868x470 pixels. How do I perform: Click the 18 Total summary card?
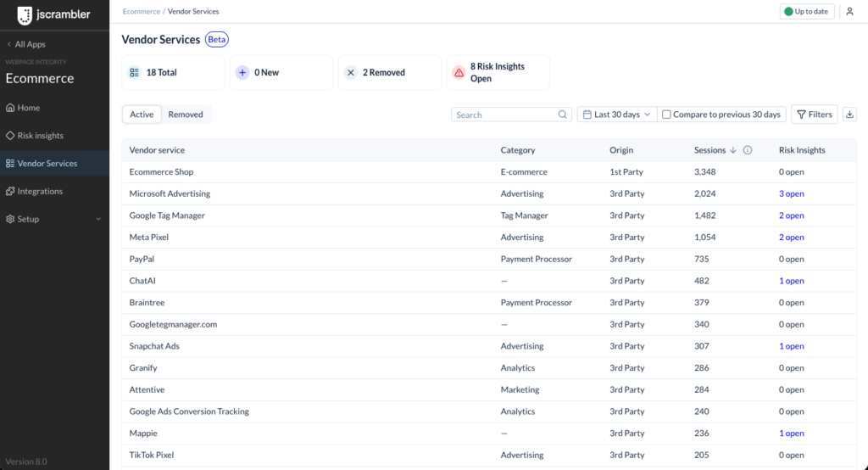tap(173, 73)
